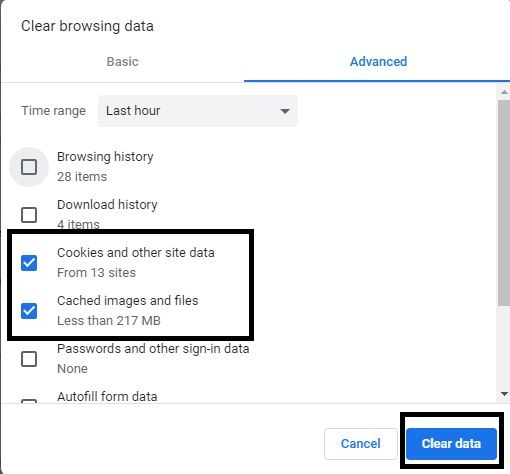
Task: Click the Cached images and files label
Action: (x=128, y=301)
